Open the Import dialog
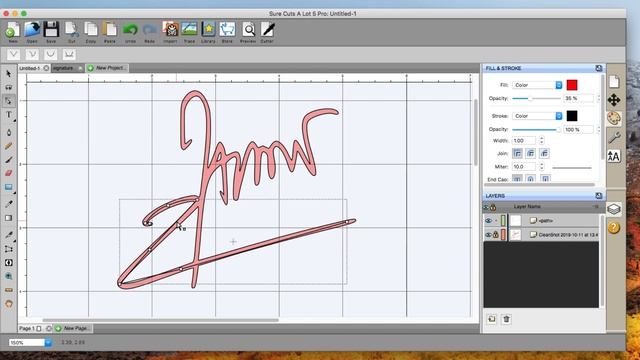 point(170,31)
